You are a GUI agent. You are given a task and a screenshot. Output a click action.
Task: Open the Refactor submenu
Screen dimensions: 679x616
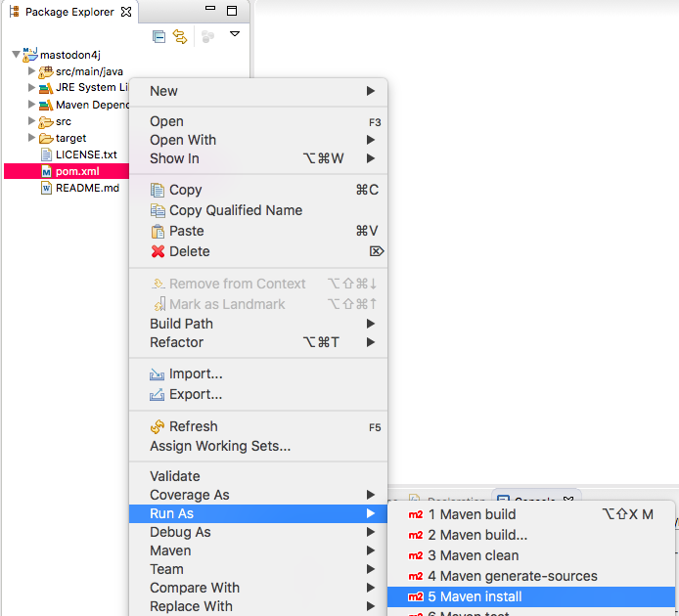tap(258, 342)
